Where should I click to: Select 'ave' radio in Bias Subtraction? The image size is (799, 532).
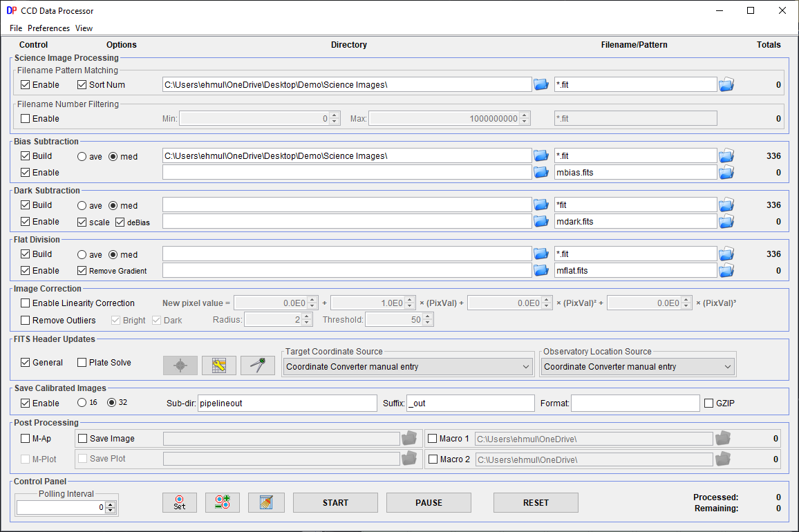(x=82, y=157)
